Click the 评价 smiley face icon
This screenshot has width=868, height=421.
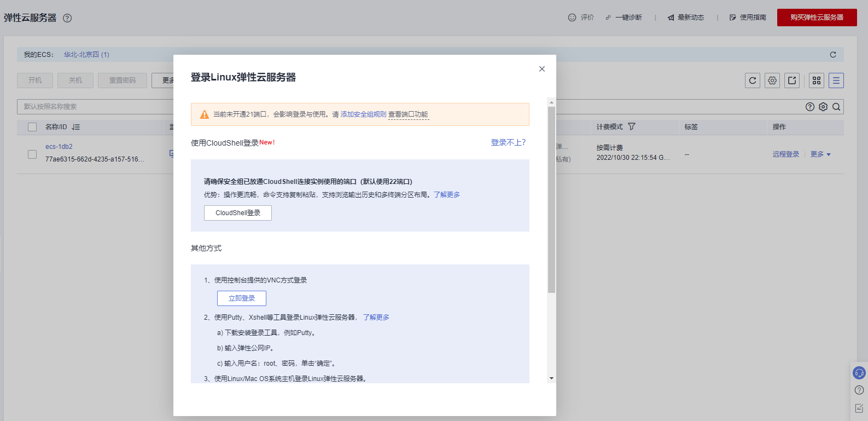coord(572,18)
